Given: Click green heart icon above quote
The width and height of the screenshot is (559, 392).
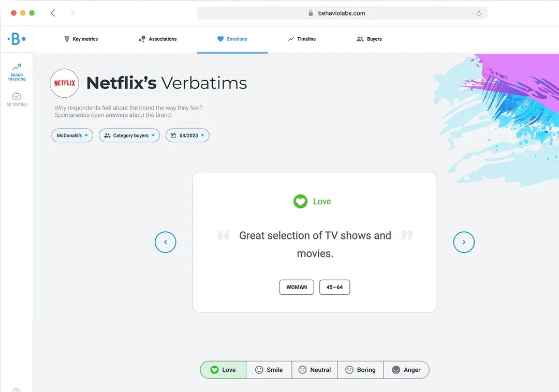Looking at the screenshot, I should pyautogui.click(x=300, y=202).
